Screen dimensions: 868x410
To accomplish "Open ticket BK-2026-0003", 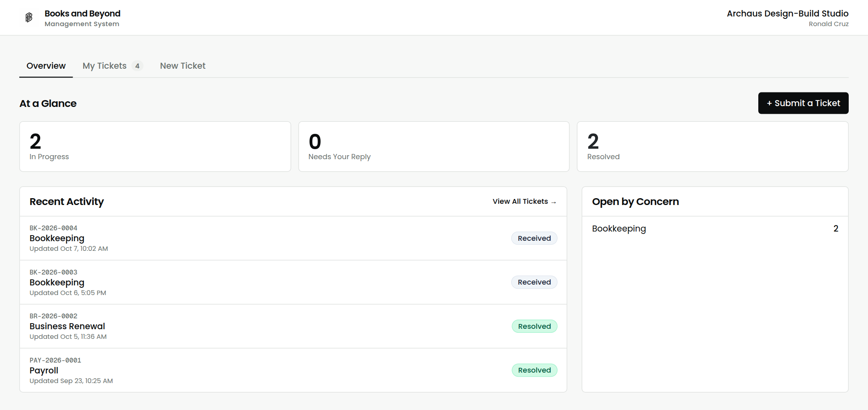I will click(x=293, y=282).
